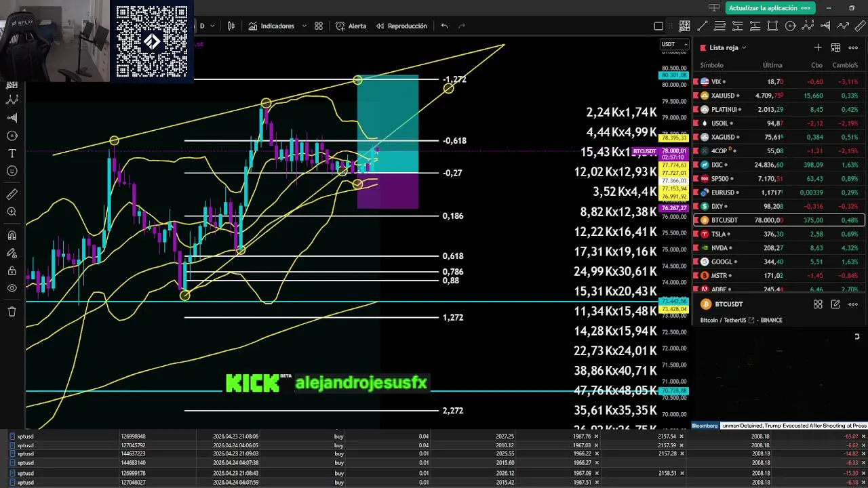The height and width of the screenshot is (488, 868).
Task: Add symbol to watchlist with plus icon
Action: click(818, 47)
